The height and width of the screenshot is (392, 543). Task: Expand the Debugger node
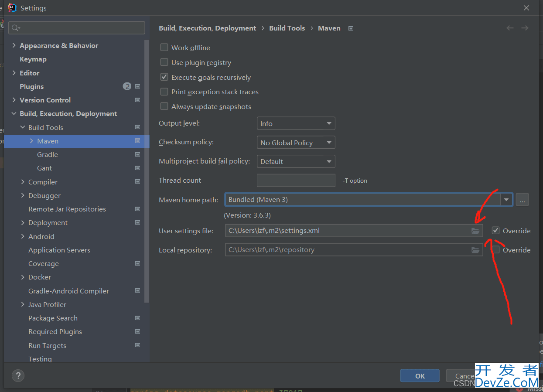click(23, 195)
